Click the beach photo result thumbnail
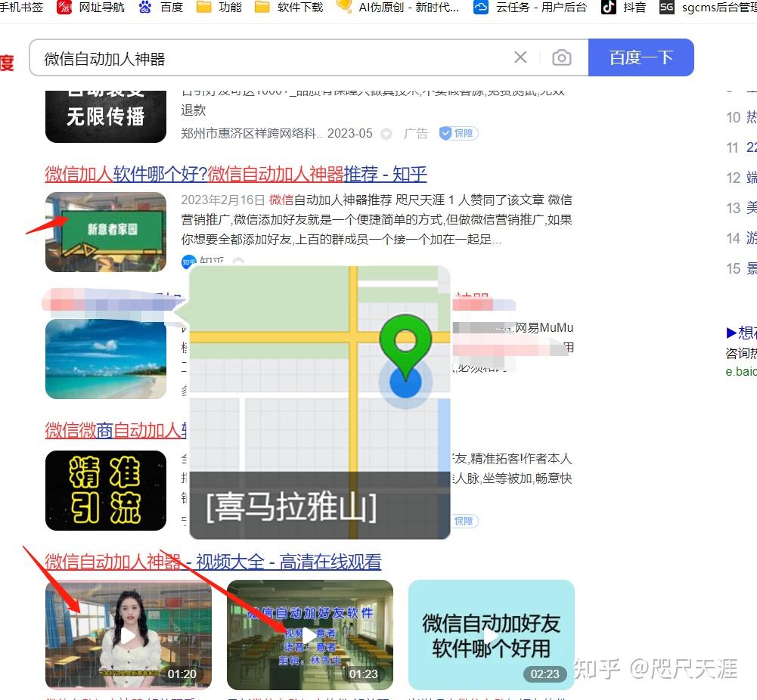This screenshot has width=757, height=700. click(x=106, y=359)
